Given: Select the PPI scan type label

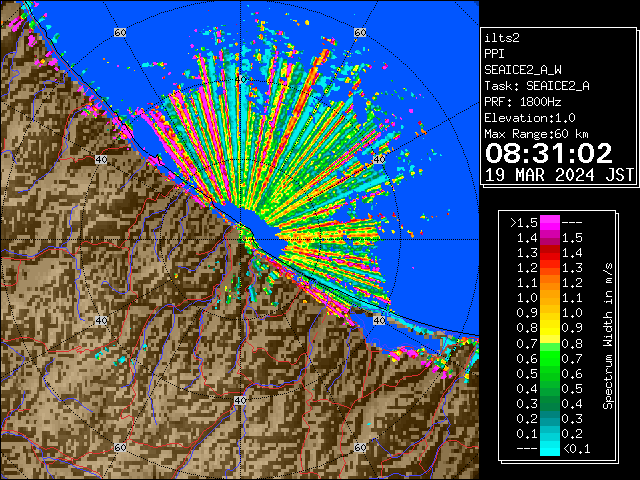Looking at the screenshot, I should (x=494, y=54).
